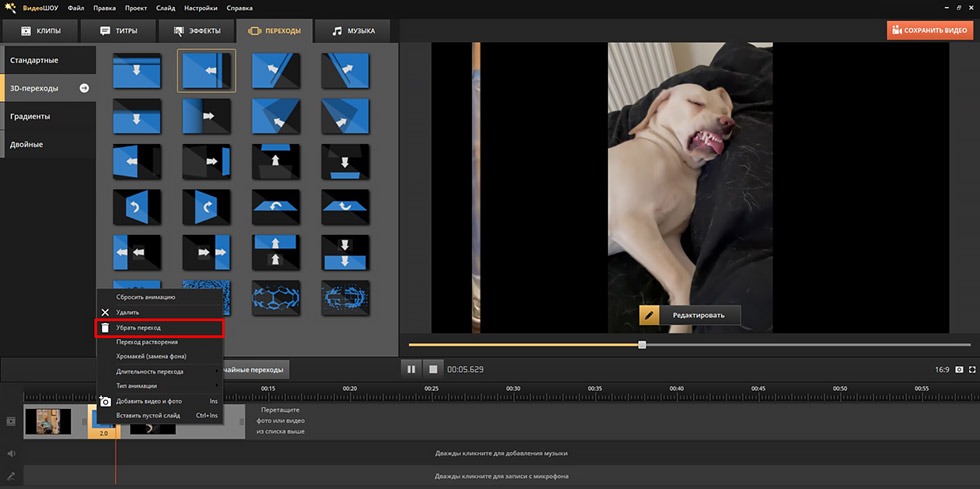Choose the highlighted left-arrow 3D transition
The width and height of the screenshot is (980, 489).
point(206,71)
